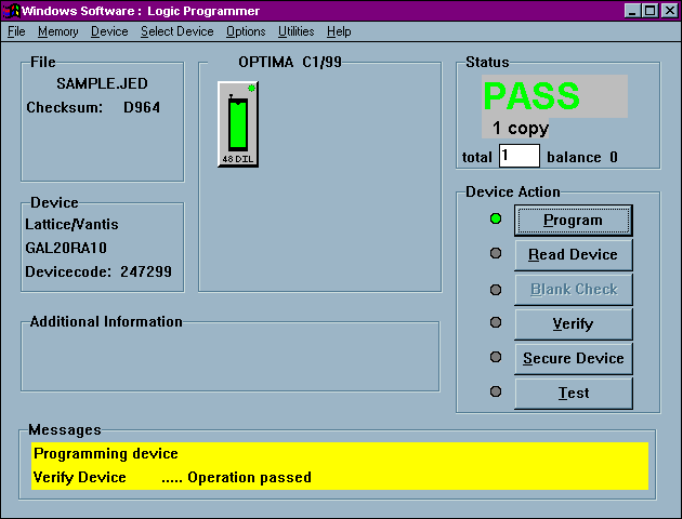Open the Help menu

339,31
